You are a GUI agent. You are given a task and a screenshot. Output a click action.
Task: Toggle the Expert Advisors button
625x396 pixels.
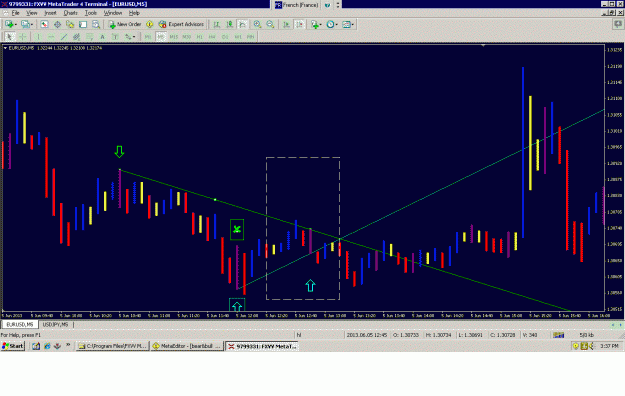pos(181,24)
